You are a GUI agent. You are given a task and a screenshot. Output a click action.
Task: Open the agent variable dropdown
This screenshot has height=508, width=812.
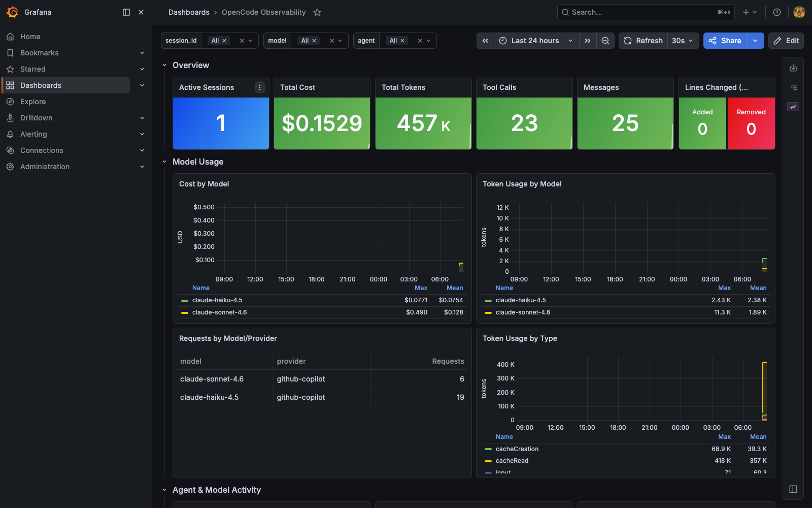tap(428, 41)
